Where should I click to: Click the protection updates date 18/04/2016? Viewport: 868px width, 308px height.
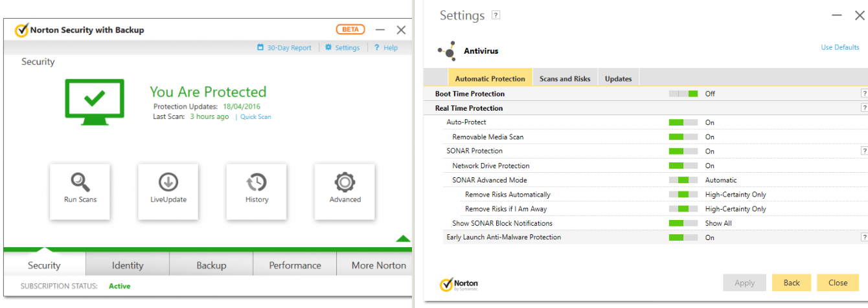[242, 106]
